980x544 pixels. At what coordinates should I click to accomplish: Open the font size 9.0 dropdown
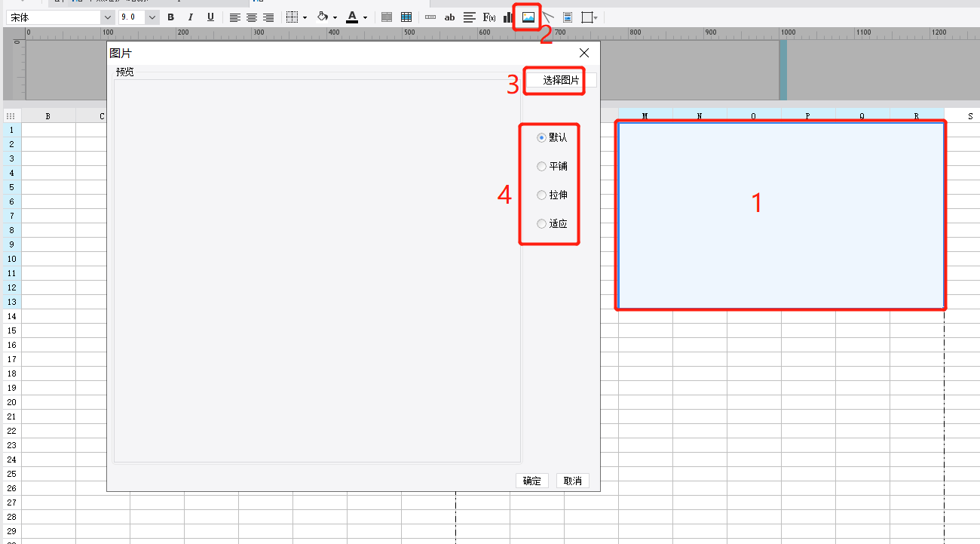click(x=152, y=17)
